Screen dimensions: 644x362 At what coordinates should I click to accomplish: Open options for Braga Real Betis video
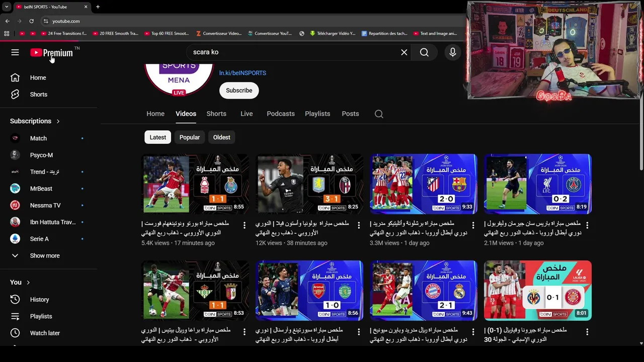click(x=245, y=332)
